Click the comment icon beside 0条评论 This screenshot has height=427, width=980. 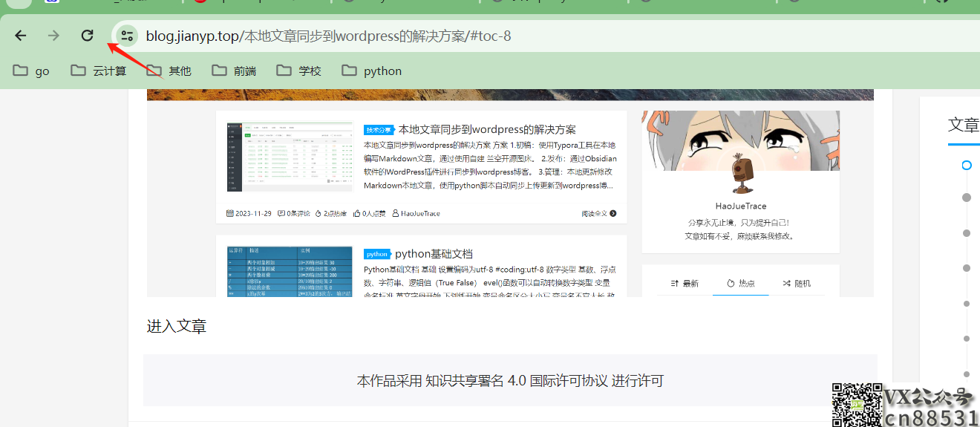(281, 213)
